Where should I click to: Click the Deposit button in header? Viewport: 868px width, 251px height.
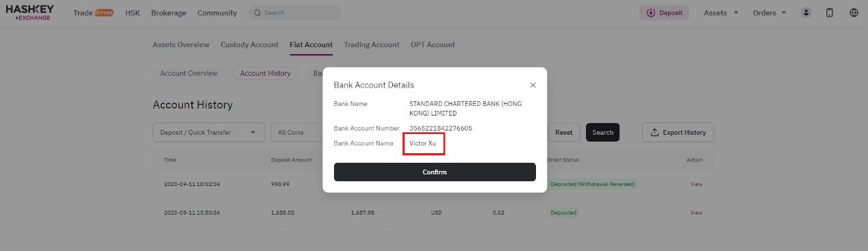tap(664, 13)
